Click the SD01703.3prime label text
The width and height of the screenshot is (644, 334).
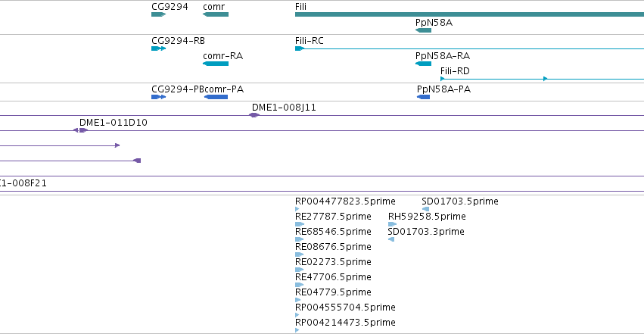(x=426, y=232)
